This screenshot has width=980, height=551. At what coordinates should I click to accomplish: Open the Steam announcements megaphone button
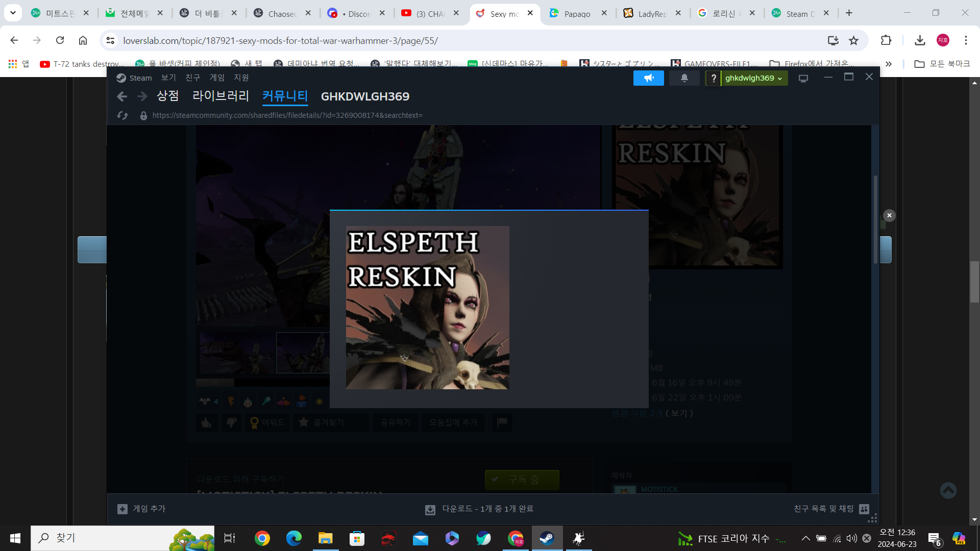tap(648, 78)
